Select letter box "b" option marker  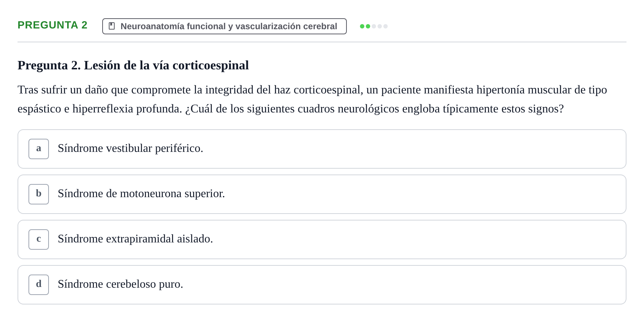click(39, 194)
